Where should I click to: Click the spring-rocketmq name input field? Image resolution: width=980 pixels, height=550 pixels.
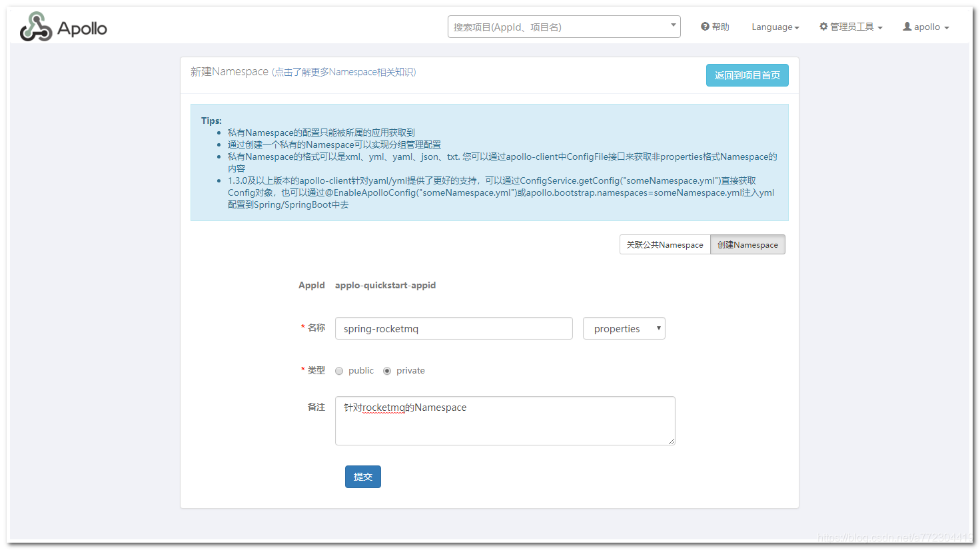tap(453, 328)
